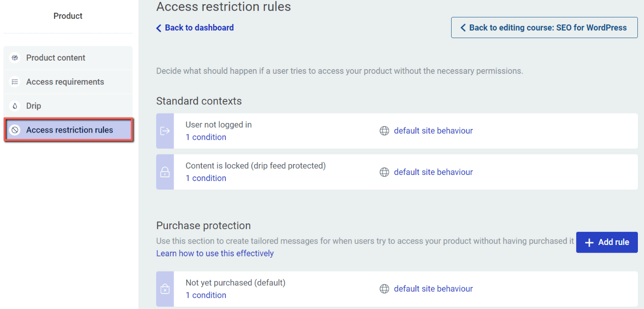Image resolution: width=644 pixels, height=309 pixels.
Task: Open the Drip settings section
Action: pyautogui.click(x=33, y=106)
